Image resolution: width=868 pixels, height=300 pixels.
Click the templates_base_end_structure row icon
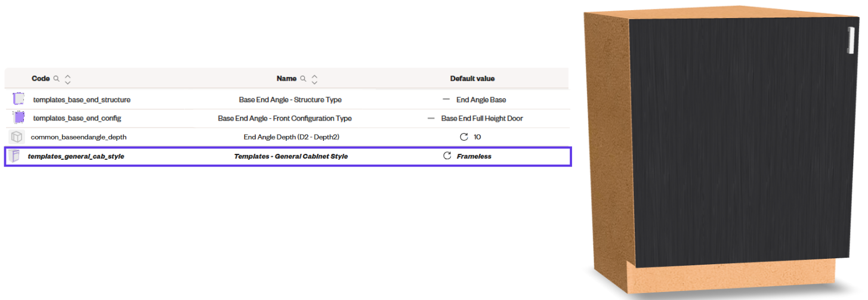click(x=18, y=100)
